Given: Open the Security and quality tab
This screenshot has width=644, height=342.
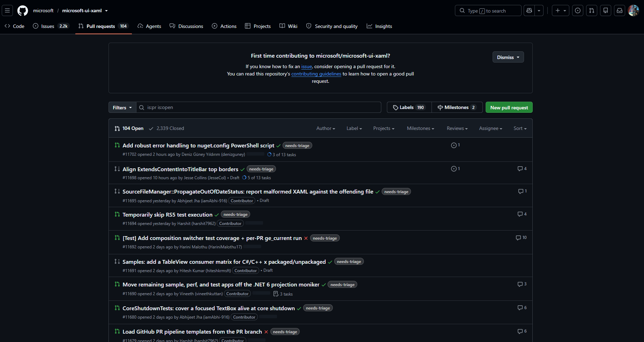Looking at the screenshot, I should tap(332, 26).
